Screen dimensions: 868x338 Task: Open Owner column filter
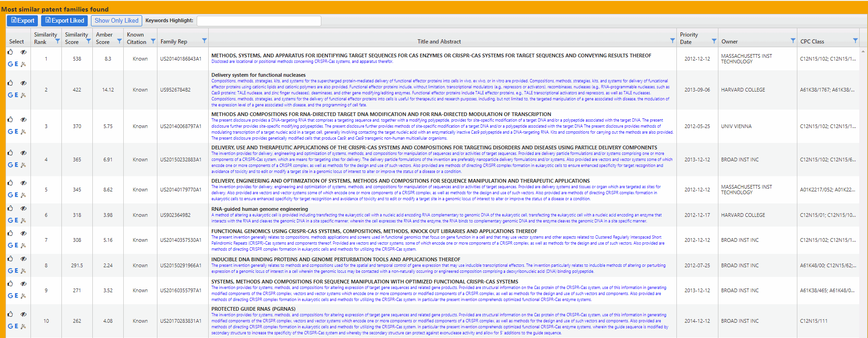pyautogui.click(x=793, y=41)
